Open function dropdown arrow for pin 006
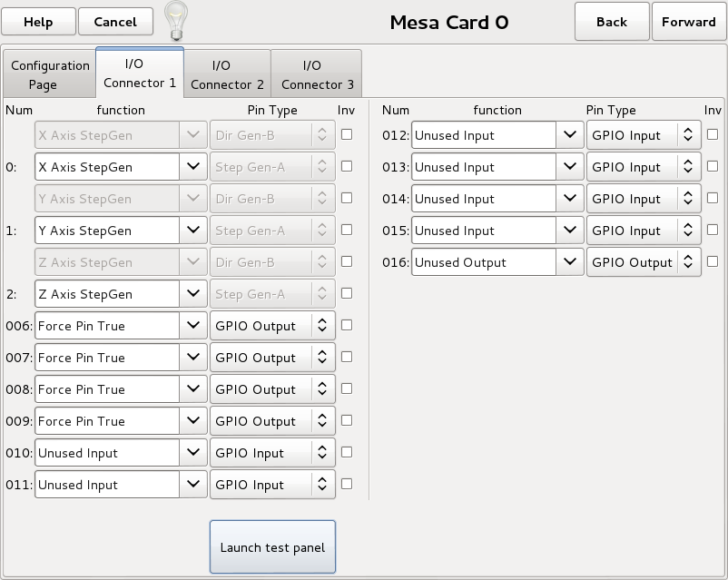Image resolution: width=728 pixels, height=580 pixels. pos(193,326)
